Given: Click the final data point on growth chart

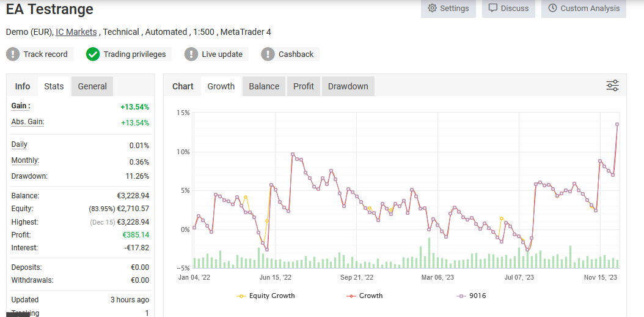Looking at the screenshot, I should (617, 124).
